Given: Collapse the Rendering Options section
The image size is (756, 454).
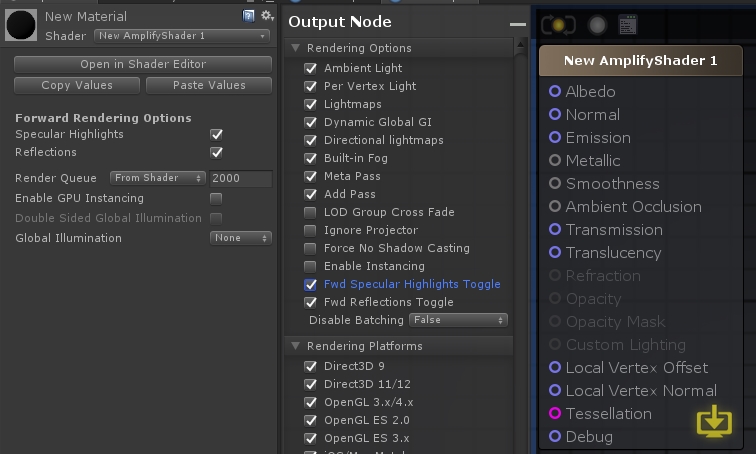Looking at the screenshot, I should pos(296,48).
